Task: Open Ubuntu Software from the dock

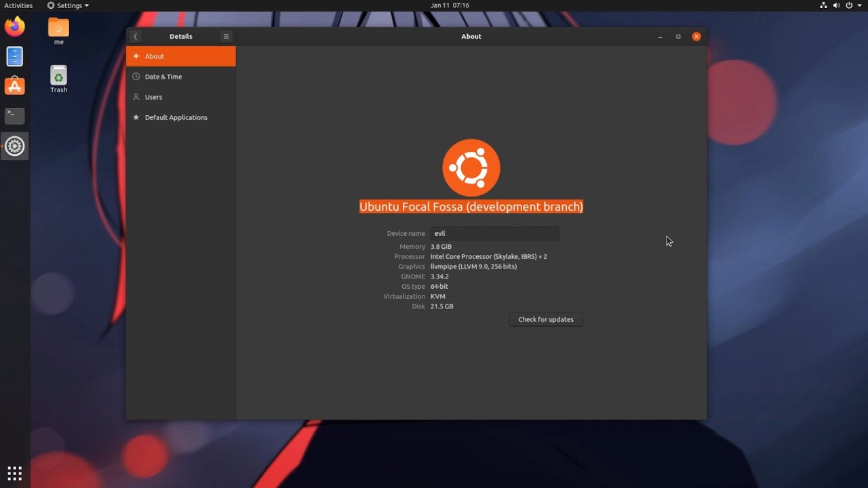Action: 14,86
